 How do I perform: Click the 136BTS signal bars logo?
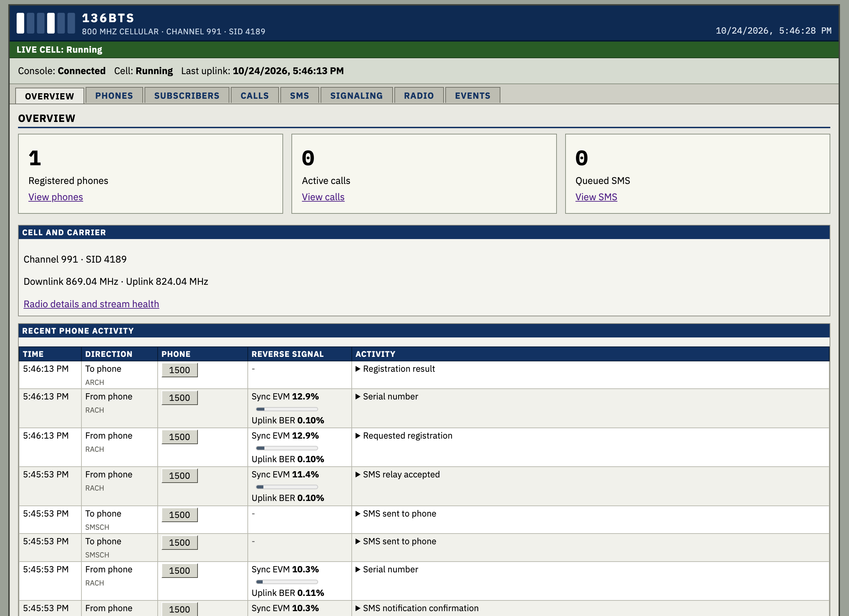[x=46, y=23]
